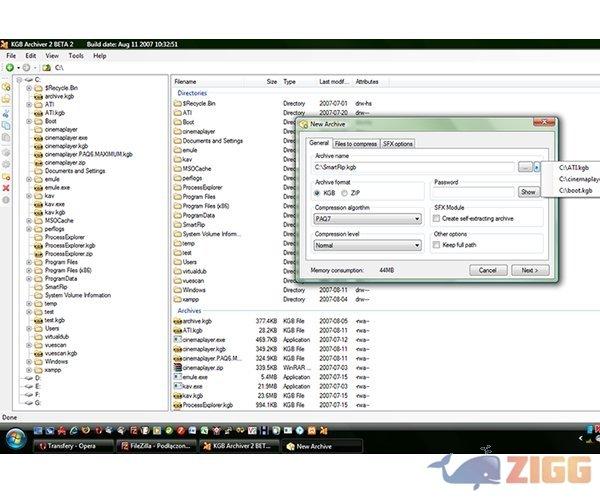This screenshot has width=600, height=500.
Task: Open the New Archive tool in the left sidebar
Action: tap(6, 87)
